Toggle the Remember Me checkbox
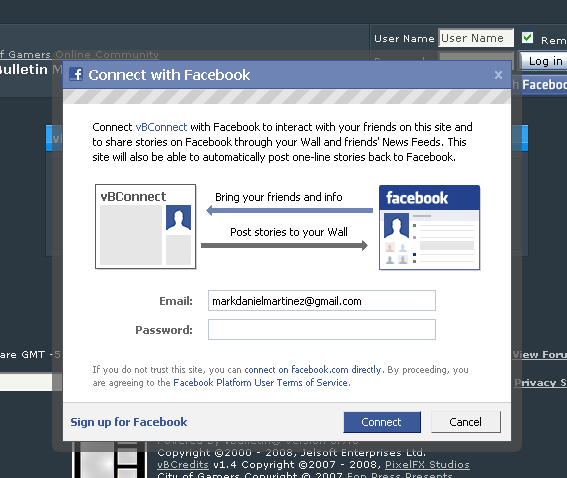The height and width of the screenshot is (478, 567). (x=527, y=37)
